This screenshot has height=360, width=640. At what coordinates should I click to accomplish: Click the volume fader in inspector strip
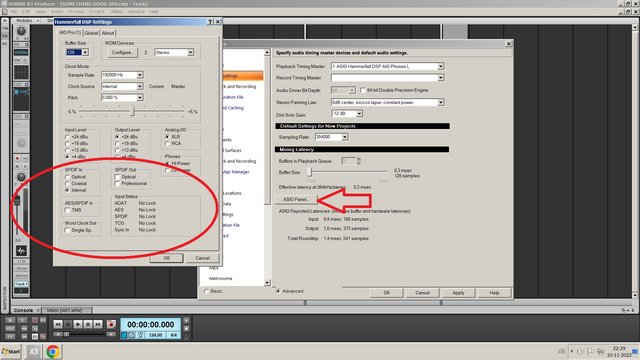(17, 200)
